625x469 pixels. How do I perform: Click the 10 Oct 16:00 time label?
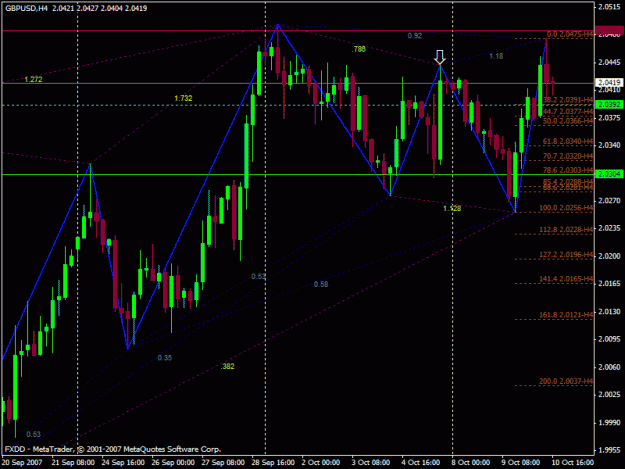tap(573, 463)
